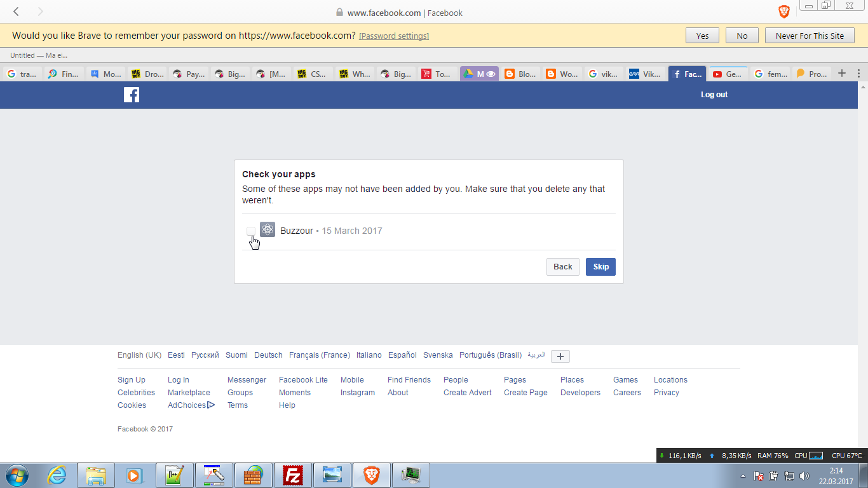Click the 'Untitled — Ma ei...' bookmark
The image size is (868, 488).
[39, 55]
